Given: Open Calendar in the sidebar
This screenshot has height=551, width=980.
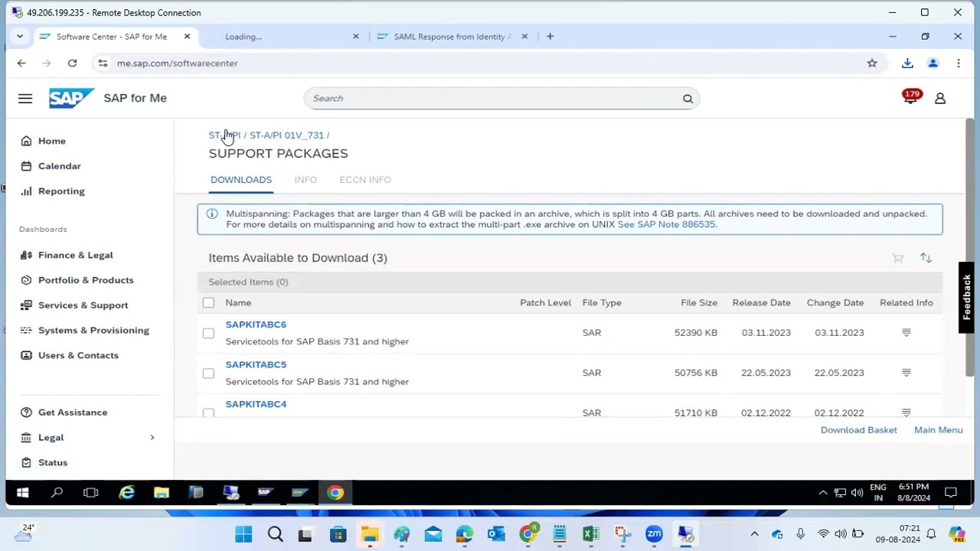Looking at the screenshot, I should tap(59, 166).
